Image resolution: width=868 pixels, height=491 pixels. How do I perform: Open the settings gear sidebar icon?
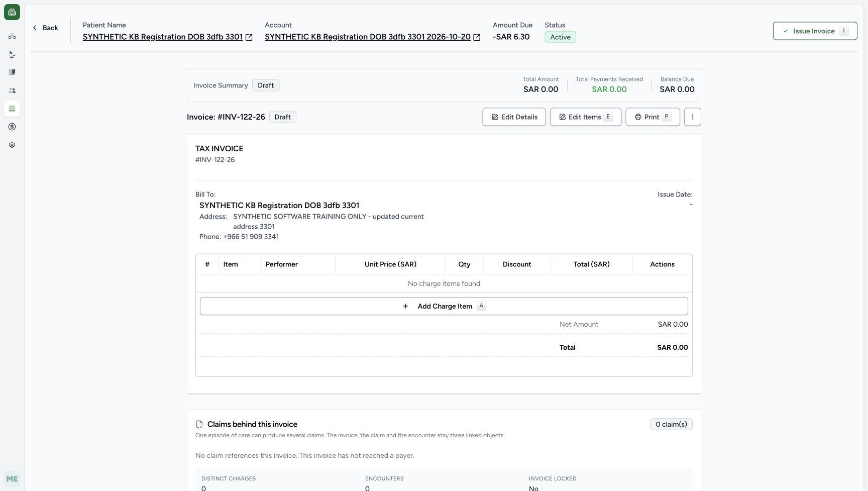tap(12, 145)
